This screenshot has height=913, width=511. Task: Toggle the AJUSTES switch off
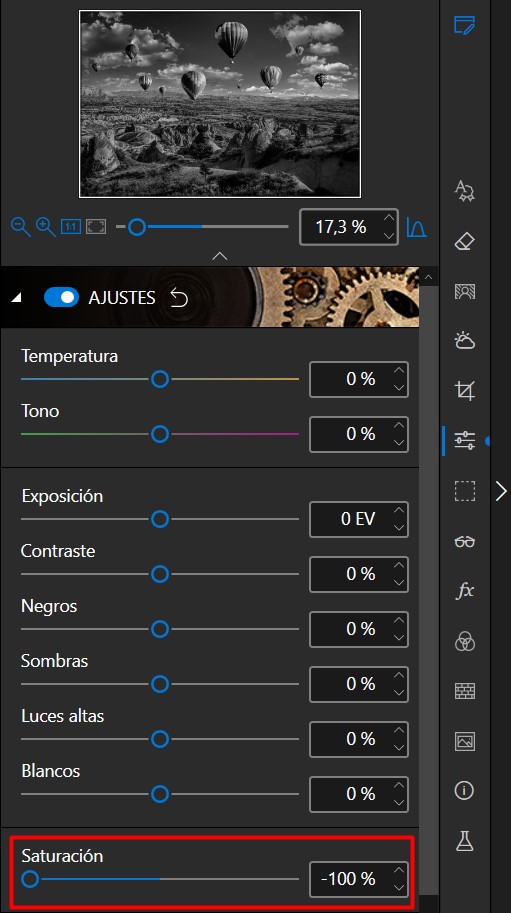[61, 298]
